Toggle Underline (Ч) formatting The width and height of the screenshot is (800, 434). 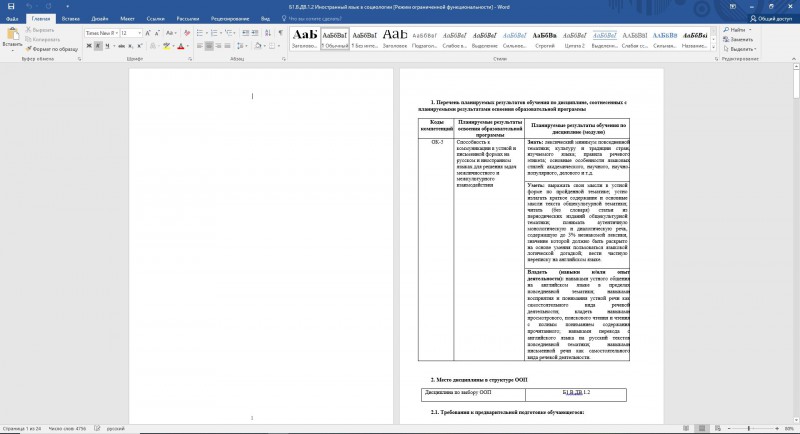tap(107, 46)
